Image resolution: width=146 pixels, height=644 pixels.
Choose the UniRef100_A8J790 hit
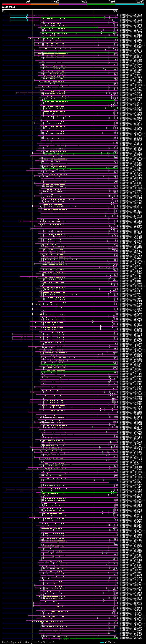131,58
